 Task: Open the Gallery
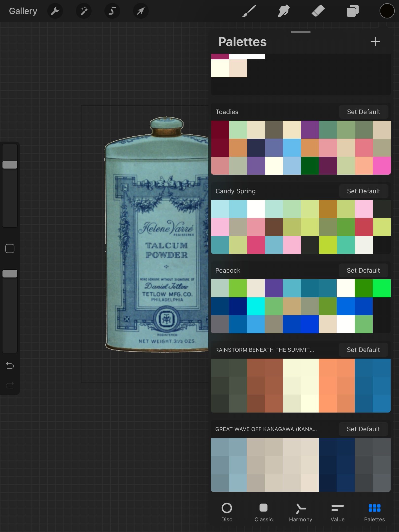pyautogui.click(x=23, y=11)
